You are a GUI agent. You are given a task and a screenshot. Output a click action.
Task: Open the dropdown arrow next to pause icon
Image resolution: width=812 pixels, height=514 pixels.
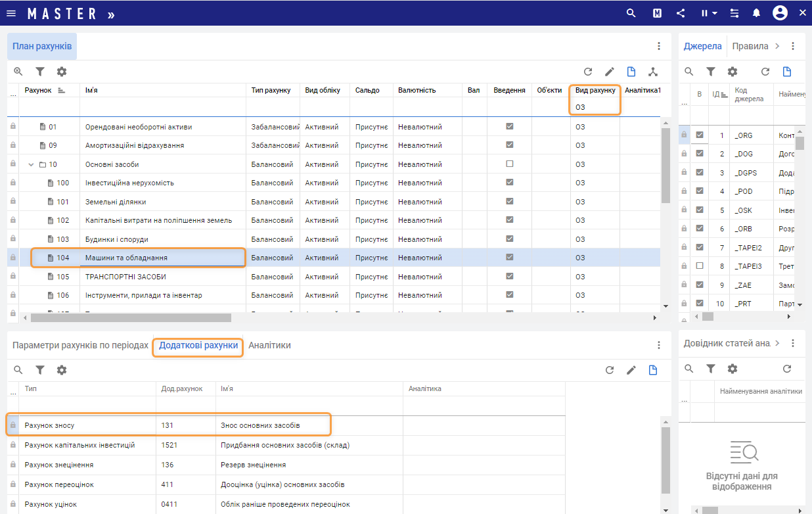[x=714, y=13]
